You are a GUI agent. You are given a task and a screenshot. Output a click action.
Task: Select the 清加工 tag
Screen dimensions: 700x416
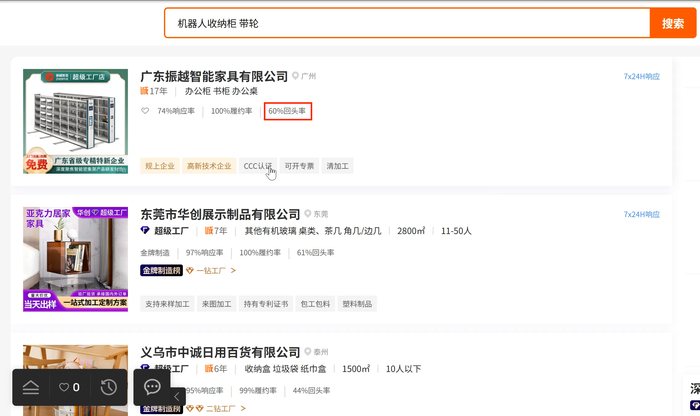click(x=338, y=166)
